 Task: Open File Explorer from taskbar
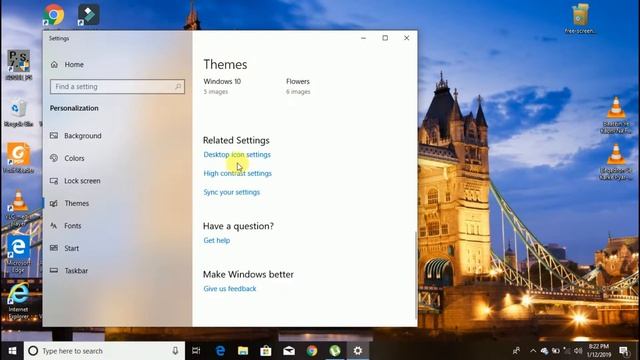(243, 351)
